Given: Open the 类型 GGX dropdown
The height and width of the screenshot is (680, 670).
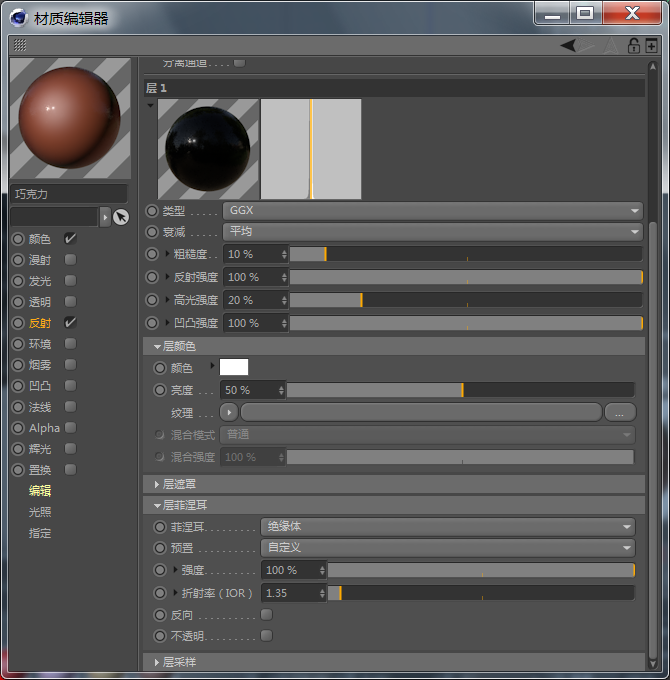Looking at the screenshot, I should click(432, 211).
